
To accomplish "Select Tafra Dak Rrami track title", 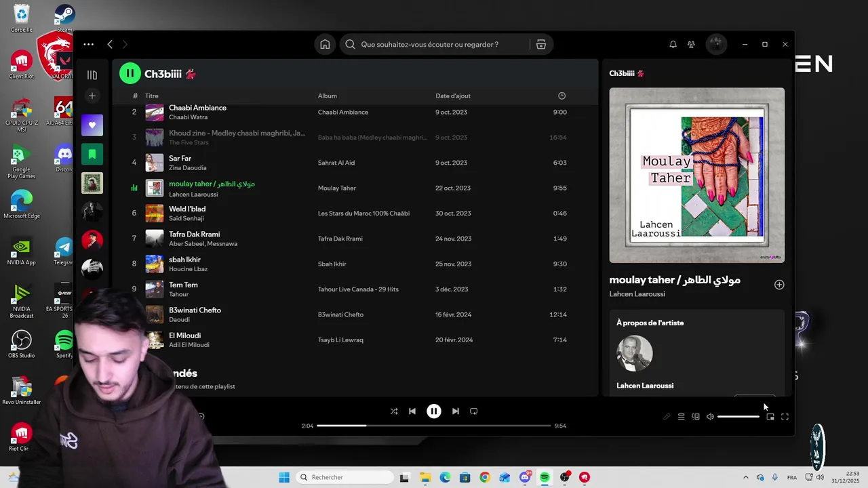I will pyautogui.click(x=195, y=235).
